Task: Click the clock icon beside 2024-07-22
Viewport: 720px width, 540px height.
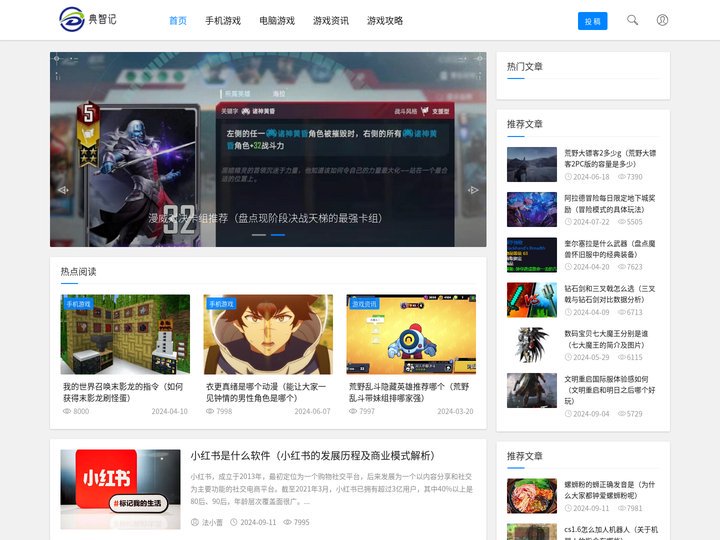Action: point(568,222)
